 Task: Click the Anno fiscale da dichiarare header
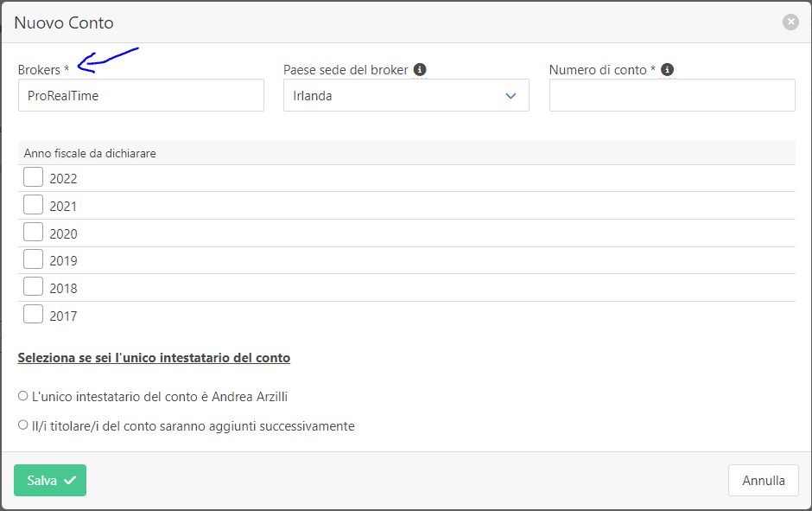point(90,153)
